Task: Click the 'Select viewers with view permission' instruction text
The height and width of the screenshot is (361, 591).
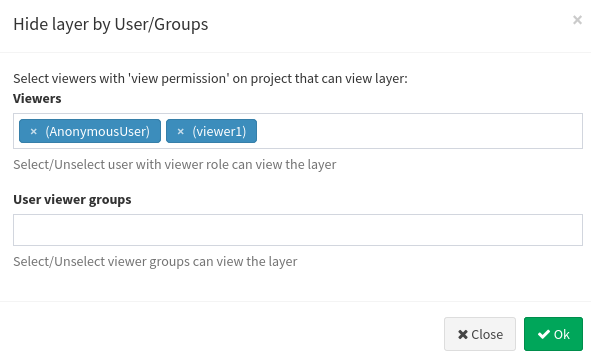Action: click(x=210, y=79)
